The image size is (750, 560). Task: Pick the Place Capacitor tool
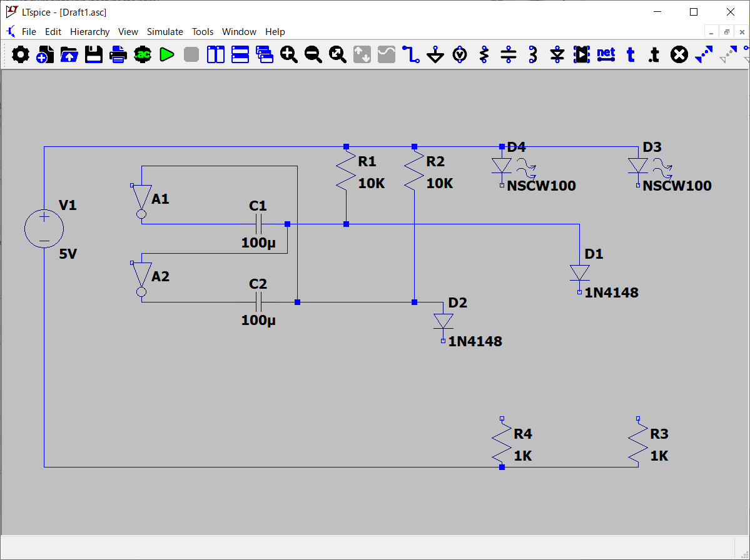pyautogui.click(x=509, y=55)
